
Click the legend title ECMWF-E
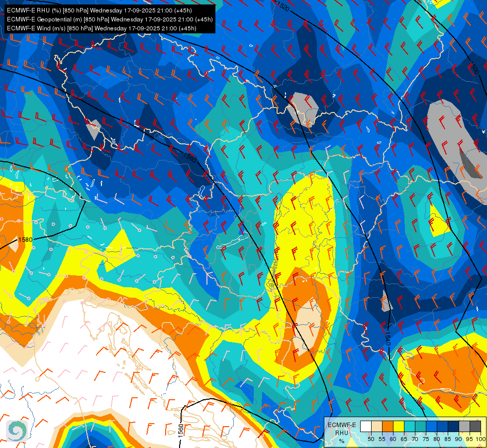point(342,425)
